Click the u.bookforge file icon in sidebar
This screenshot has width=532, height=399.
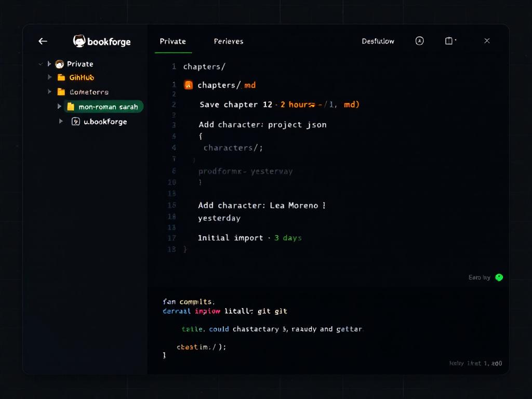tap(76, 122)
